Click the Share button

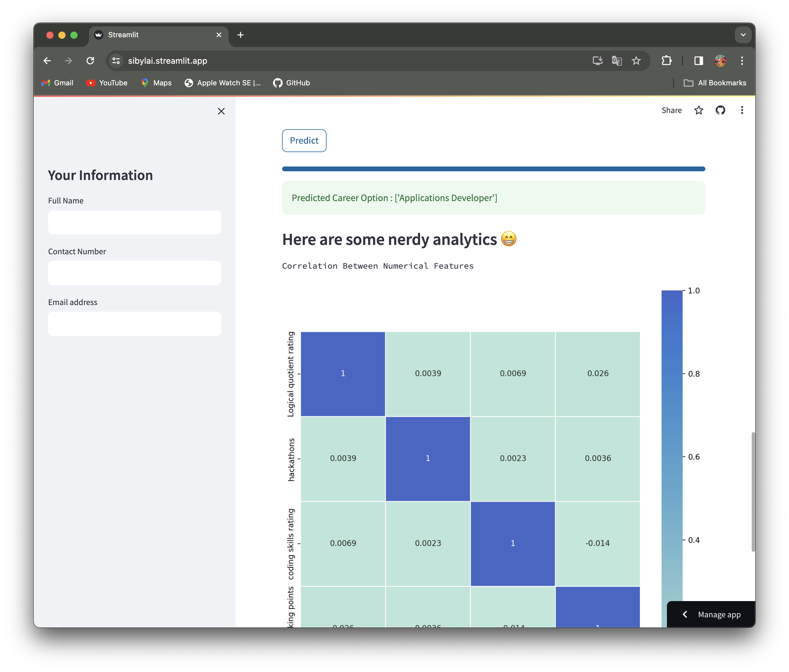click(671, 110)
